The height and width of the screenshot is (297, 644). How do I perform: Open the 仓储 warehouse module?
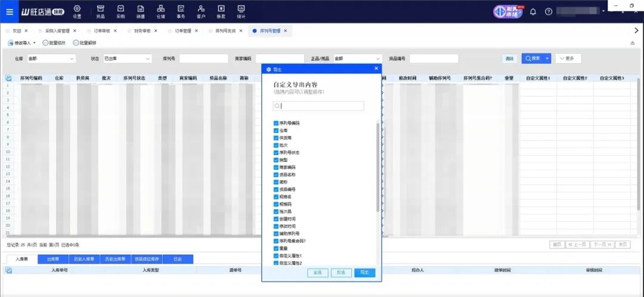(x=160, y=13)
